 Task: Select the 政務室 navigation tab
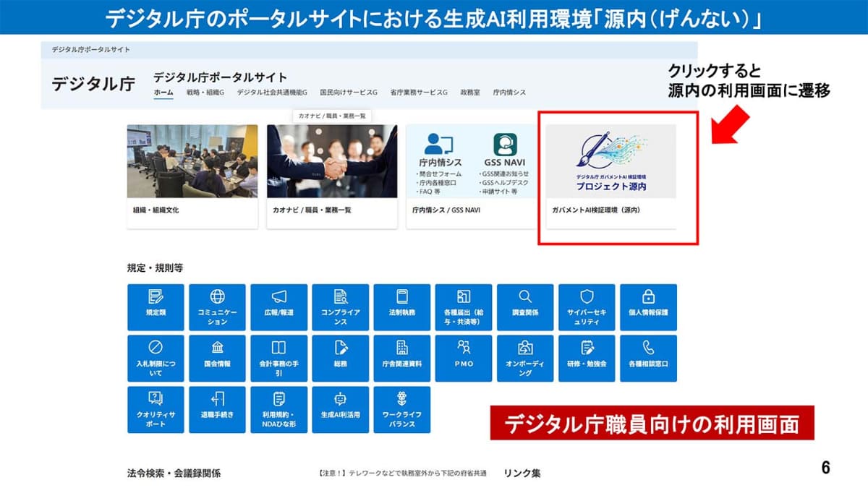[470, 93]
